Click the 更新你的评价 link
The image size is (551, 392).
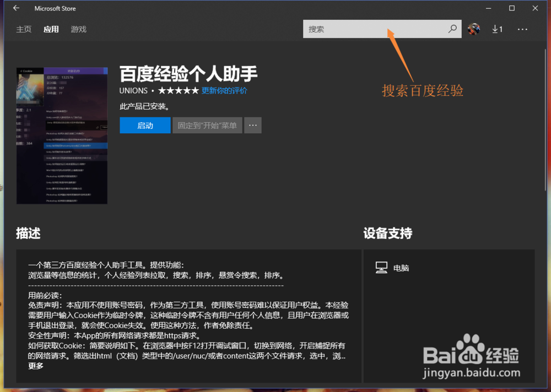pos(224,90)
